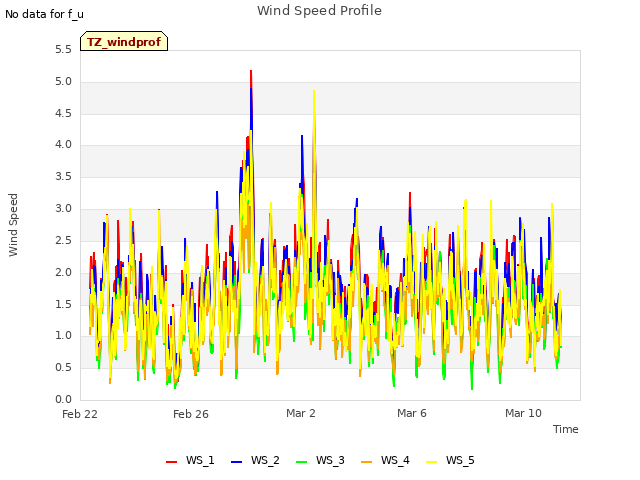Click the 1.5 y-axis tick label
Screen dimensions: 640x480
(63, 304)
